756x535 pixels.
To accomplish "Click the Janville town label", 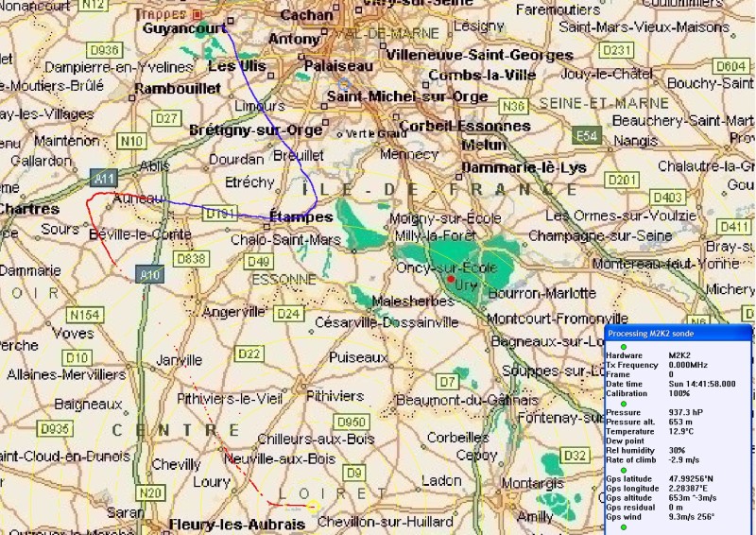I will (x=180, y=360).
